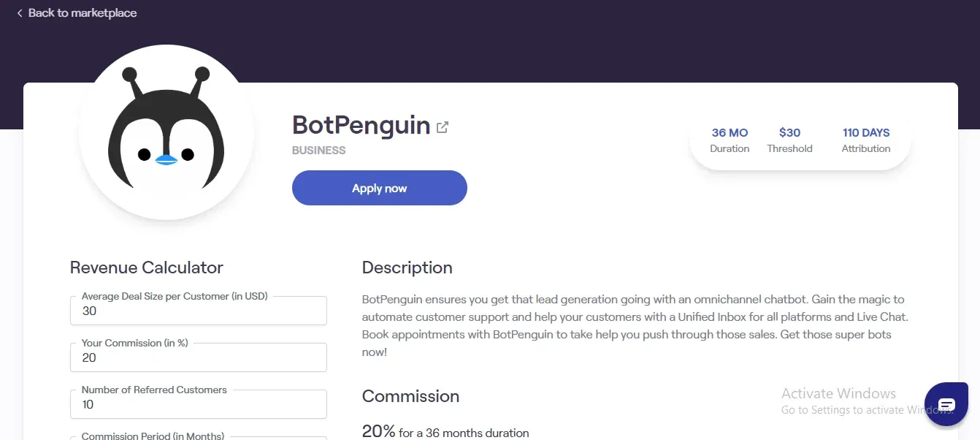Click the 36 MO Duration stat
The height and width of the screenshot is (440, 980).
tap(730, 140)
